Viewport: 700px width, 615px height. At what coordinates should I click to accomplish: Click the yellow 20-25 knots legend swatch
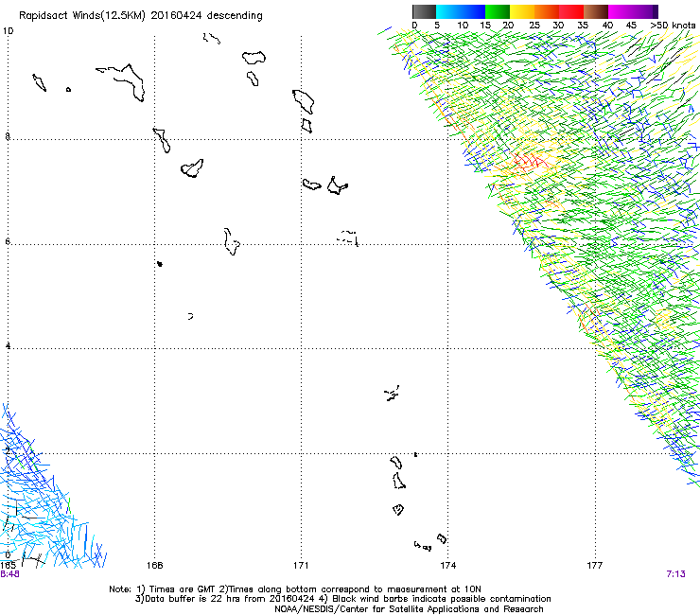[522, 11]
